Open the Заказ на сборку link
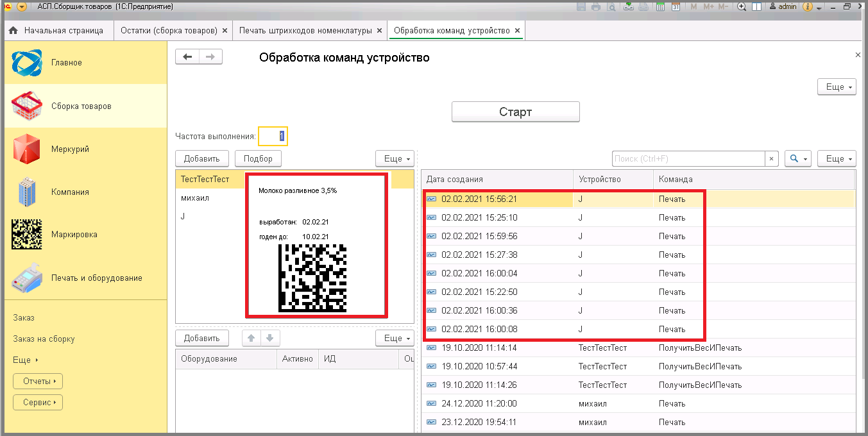The width and height of the screenshot is (868, 436). (44, 339)
